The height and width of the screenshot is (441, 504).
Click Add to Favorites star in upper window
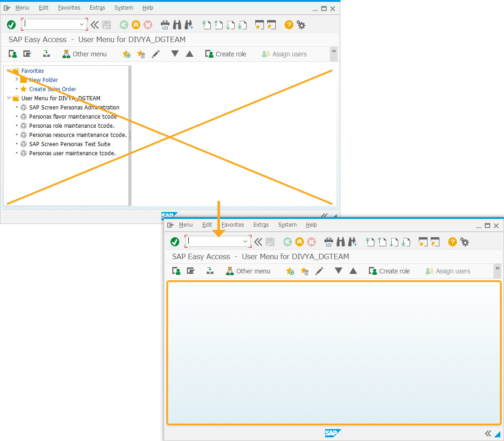pos(126,54)
